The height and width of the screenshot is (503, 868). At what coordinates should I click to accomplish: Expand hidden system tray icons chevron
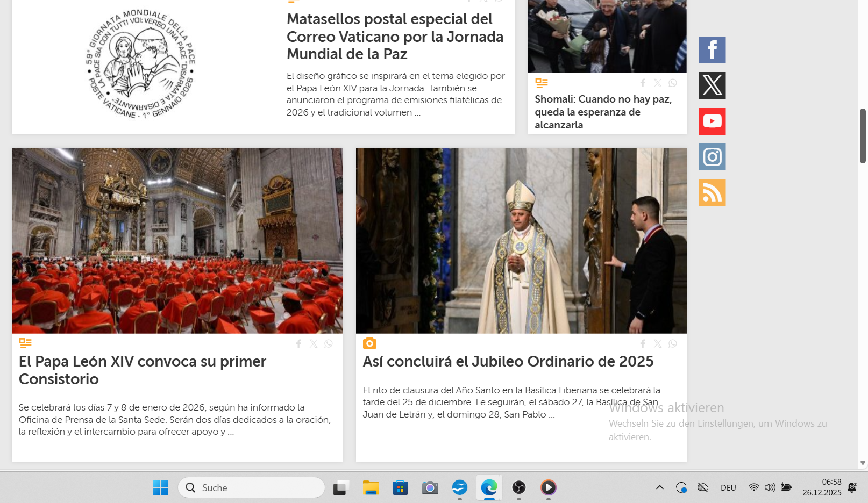[659, 487]
